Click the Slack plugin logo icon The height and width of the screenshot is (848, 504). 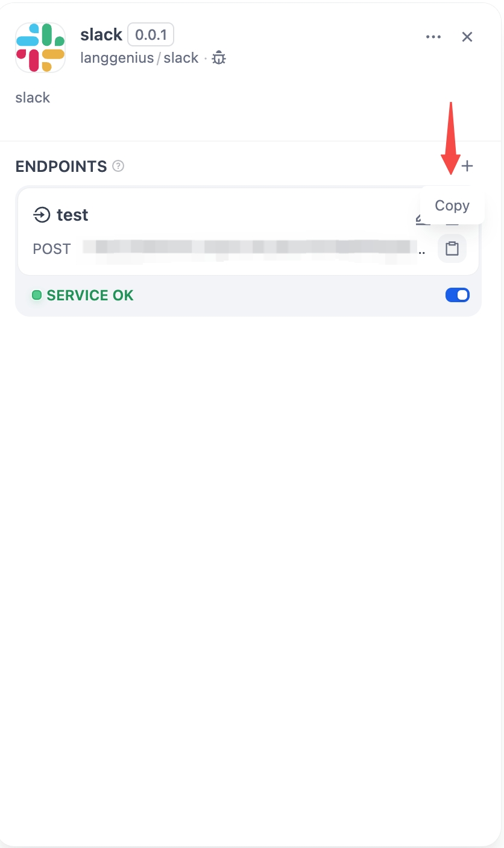(40, 47)
